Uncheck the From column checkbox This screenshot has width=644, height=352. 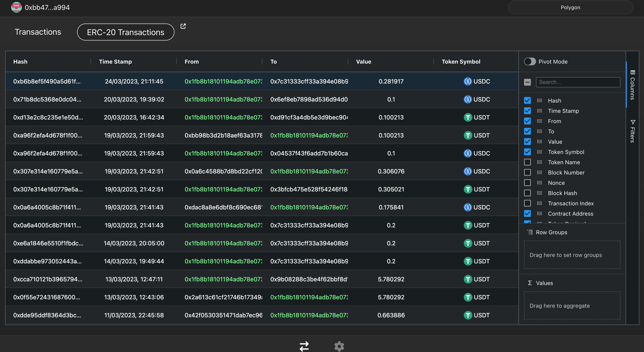527,121
